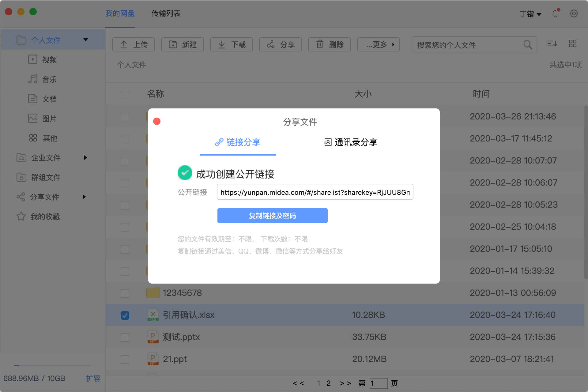Click the 2020-03-07 18:21:41 timestamp

(512, 359)
